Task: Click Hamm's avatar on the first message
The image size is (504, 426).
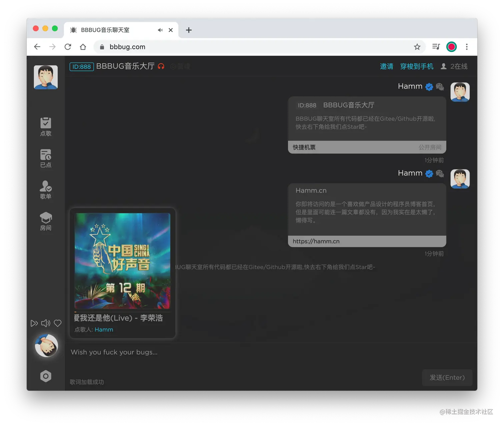Action: (460, 92)
